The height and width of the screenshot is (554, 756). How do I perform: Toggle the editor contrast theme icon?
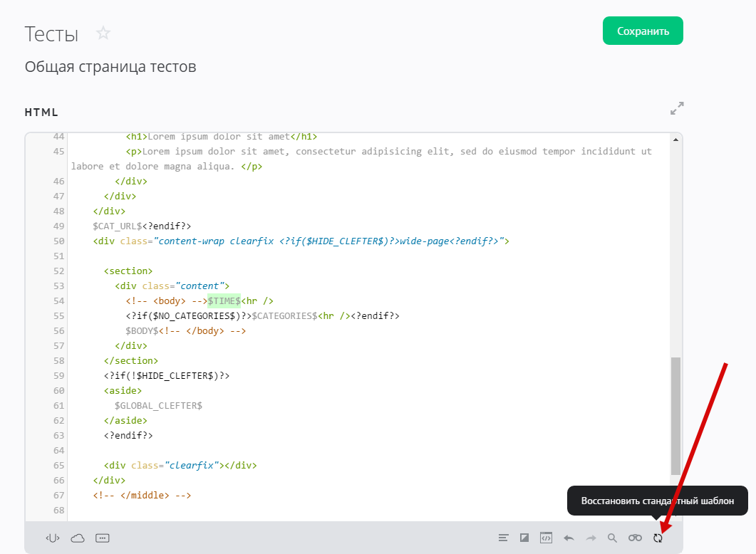pyautogui.click(x=524, y=538)
